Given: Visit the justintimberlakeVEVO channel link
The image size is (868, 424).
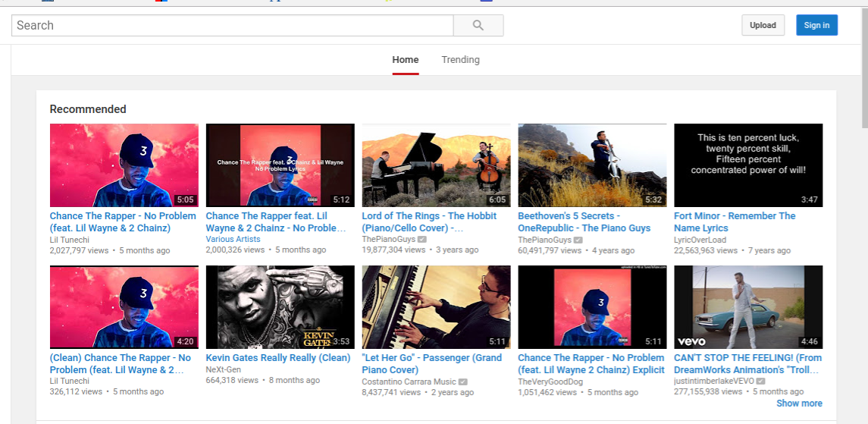Looking at the screenshot, I should [714, 382].
